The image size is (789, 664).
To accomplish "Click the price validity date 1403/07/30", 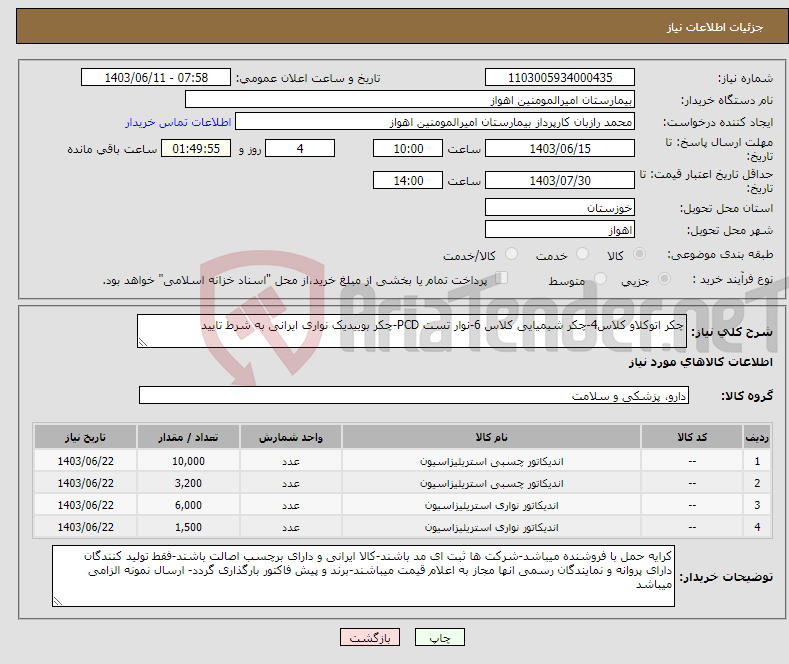I will point(560,180).
